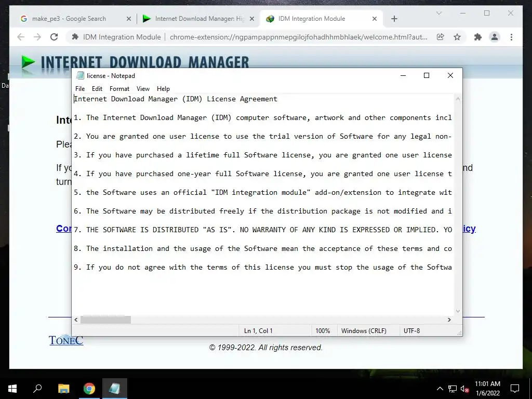Click the extension puzzle icon in address bar
Screen dimensions: 532x399
[x=75, y=37]
